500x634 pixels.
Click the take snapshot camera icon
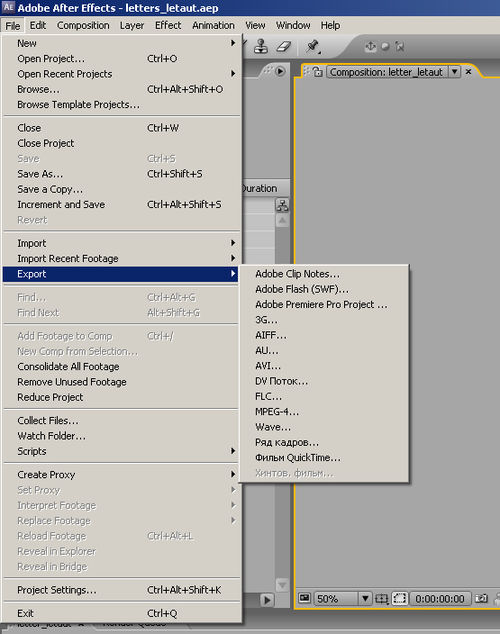[x=481, y=598]
